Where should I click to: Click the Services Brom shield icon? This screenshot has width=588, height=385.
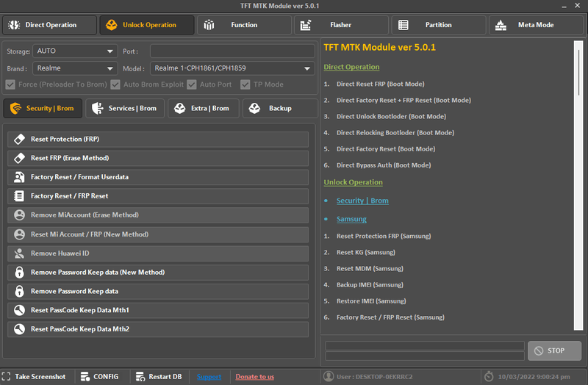pos(98,108)
